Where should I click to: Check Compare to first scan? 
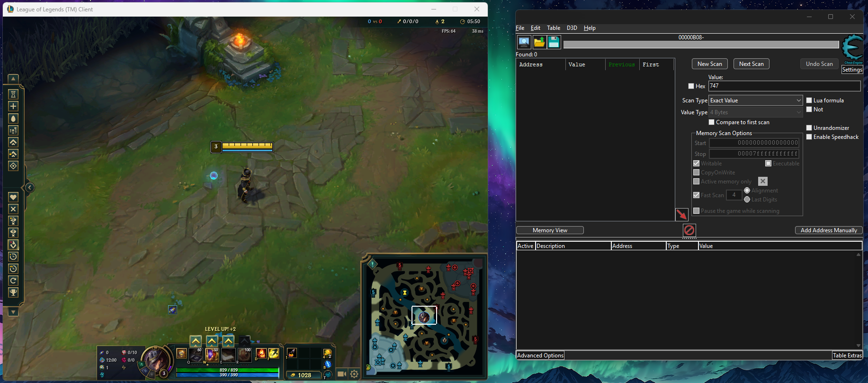[711, 122]
